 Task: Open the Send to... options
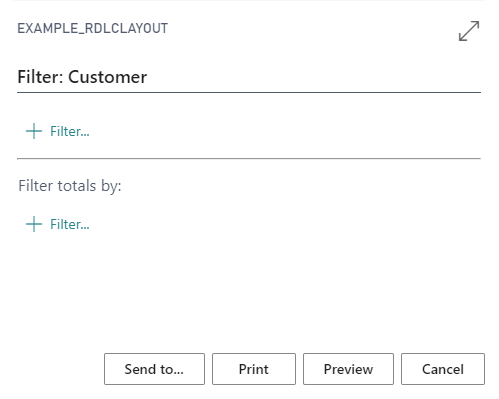pos(154,369)
